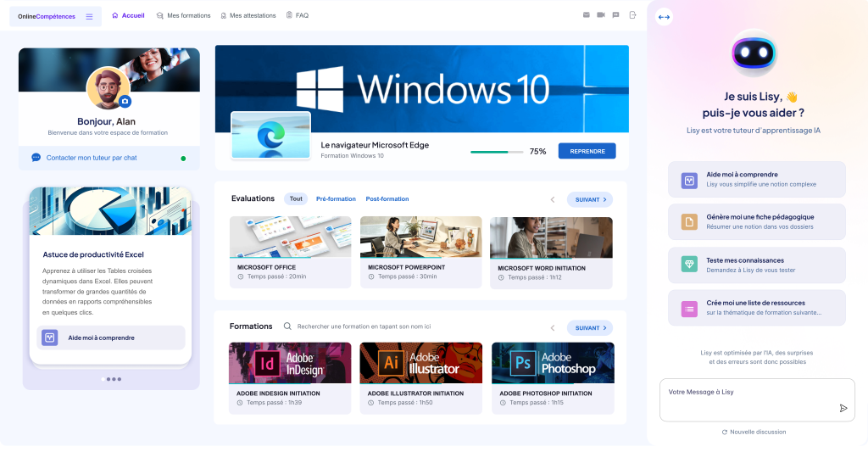Click the Lisy robot avatar

tap(754, 53)
